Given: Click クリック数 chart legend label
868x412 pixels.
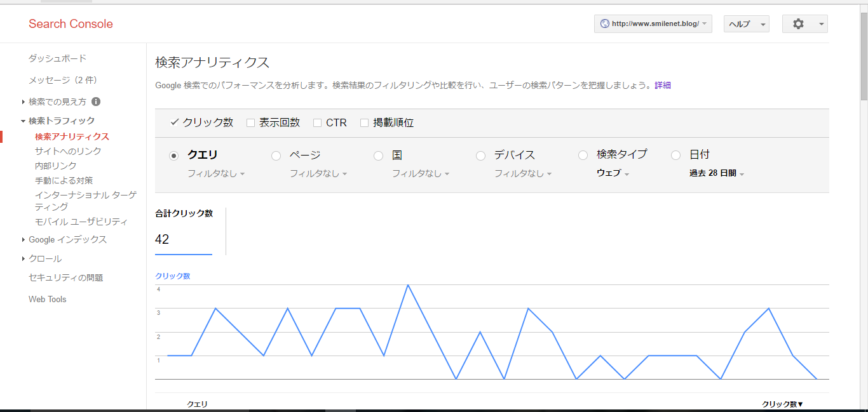Looking at the screenshot, I should [x=173, y=276].
